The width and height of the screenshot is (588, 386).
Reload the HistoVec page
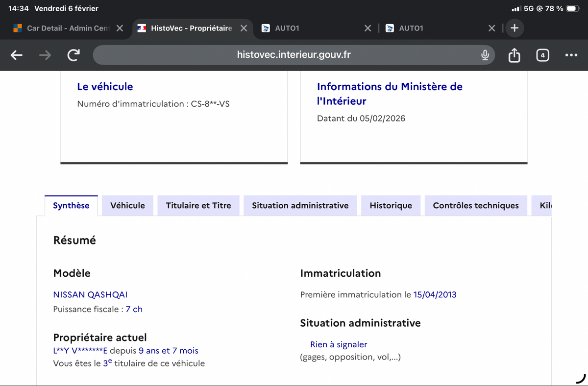coord(73,55)
